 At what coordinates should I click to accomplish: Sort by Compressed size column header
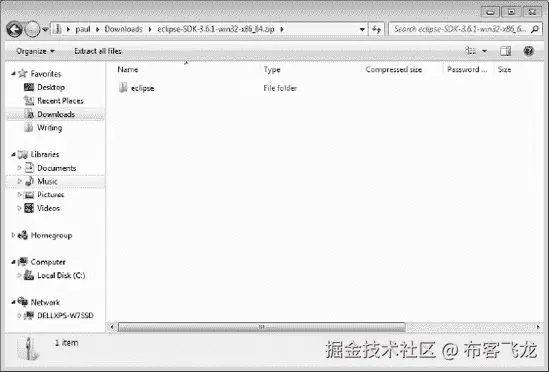(x=394, y=69)
